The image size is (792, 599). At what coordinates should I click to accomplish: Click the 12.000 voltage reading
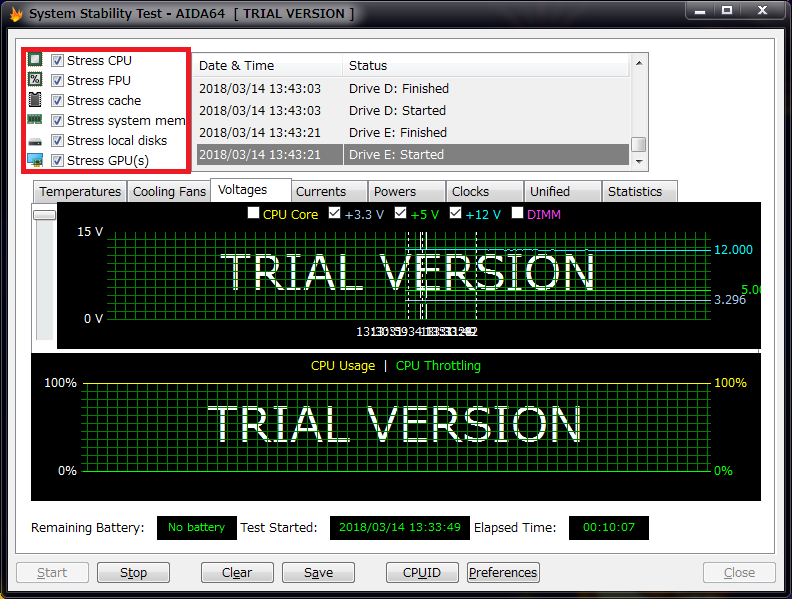coord(733,249)
